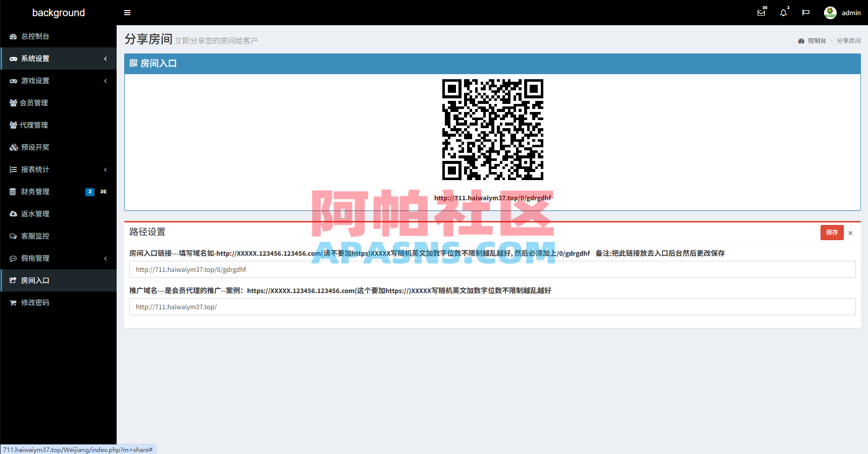Open the admin user avatar
This screenshot has height=454, width=868.
[x=830, y=13]
